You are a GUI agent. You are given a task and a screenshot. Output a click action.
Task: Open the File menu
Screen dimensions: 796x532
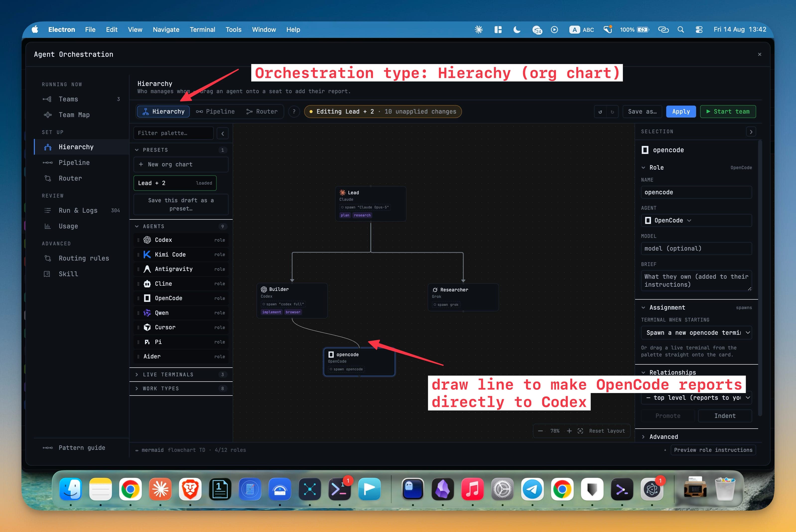[90, 30]
